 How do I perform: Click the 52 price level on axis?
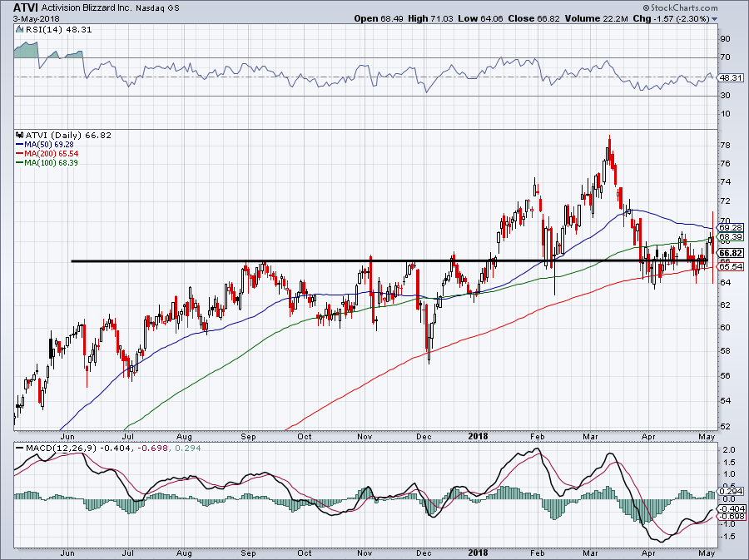pos(725,426)
